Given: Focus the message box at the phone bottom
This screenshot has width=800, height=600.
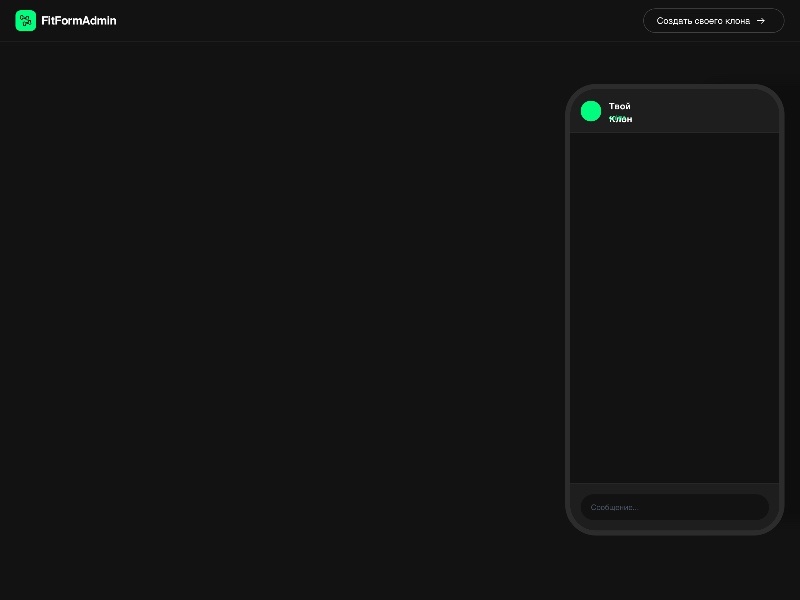Looking at the screenshot, I should [674, 507].
